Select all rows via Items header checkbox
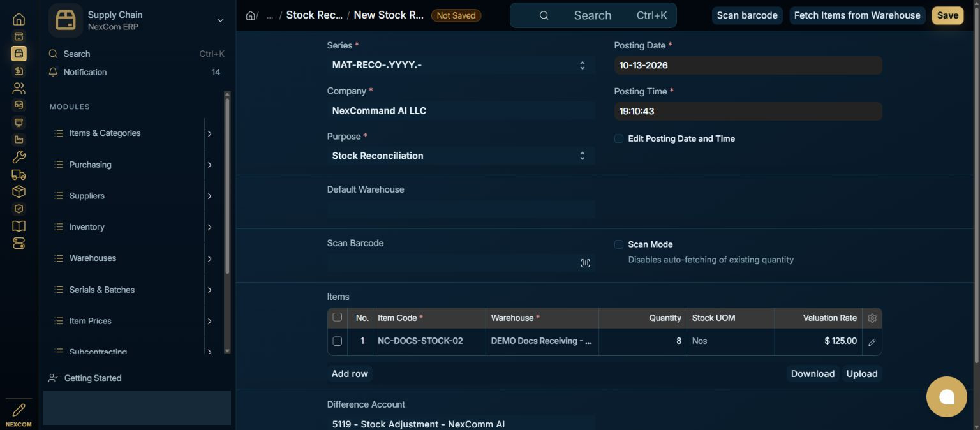Image resolution: width=980 pixels, height=430 pixels. (338, 317)
